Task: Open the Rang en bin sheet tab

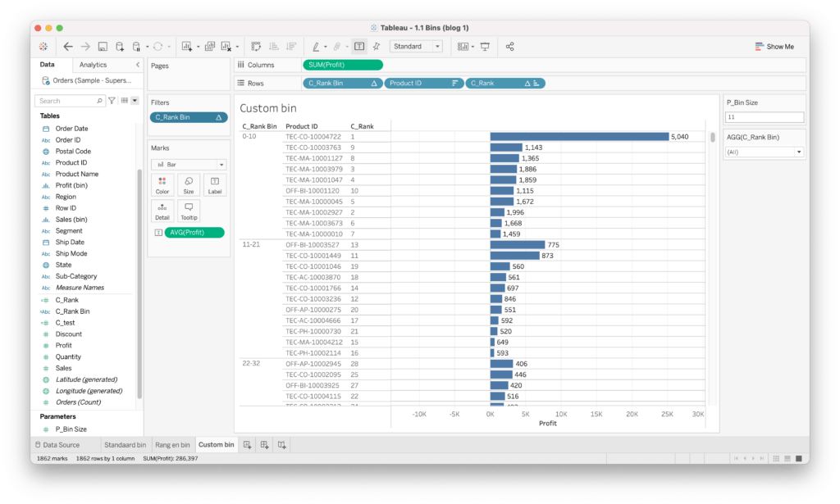Action: pyautogui.click(x=172, y=445)
